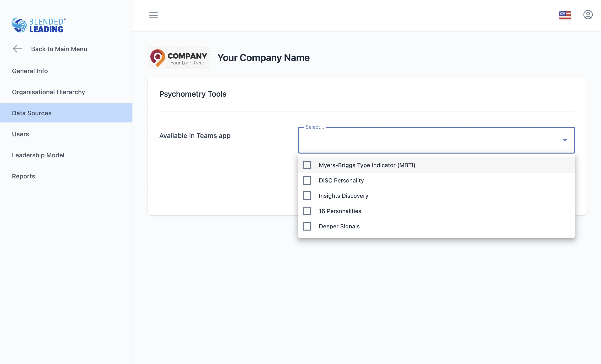Image resolution: width=601 pixels, height=364 pixels.
Task: Enable the DISC Personality checkbox
Action: (x=307, y=181)
